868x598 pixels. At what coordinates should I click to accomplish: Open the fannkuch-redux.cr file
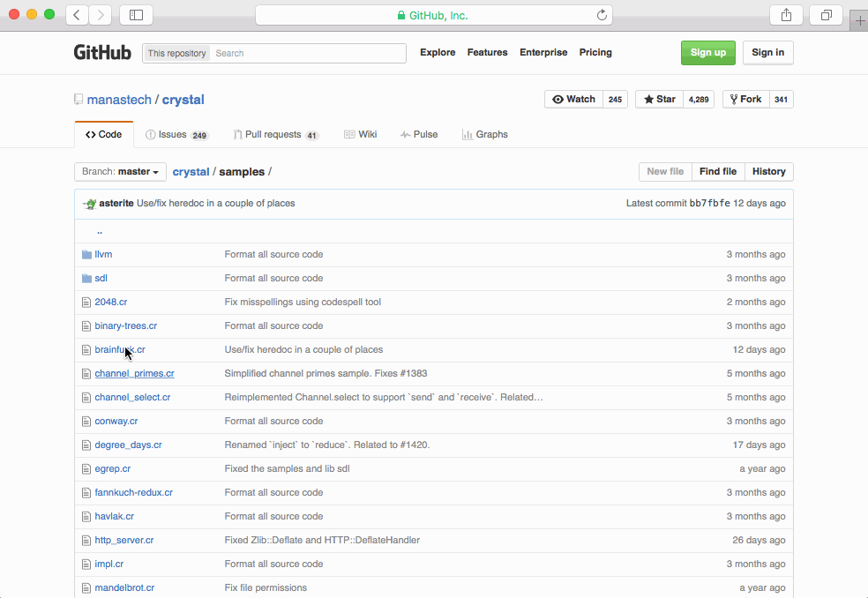[133, 493]
